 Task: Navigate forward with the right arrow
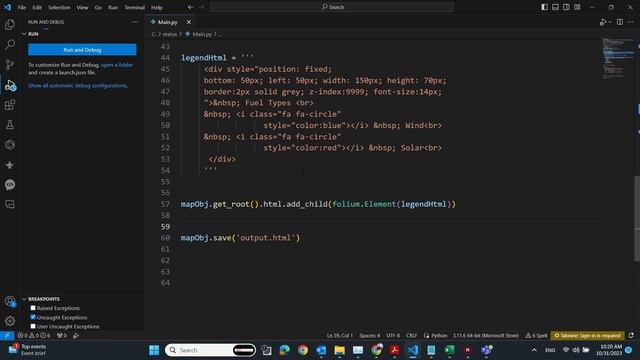(x=202, y=7)
